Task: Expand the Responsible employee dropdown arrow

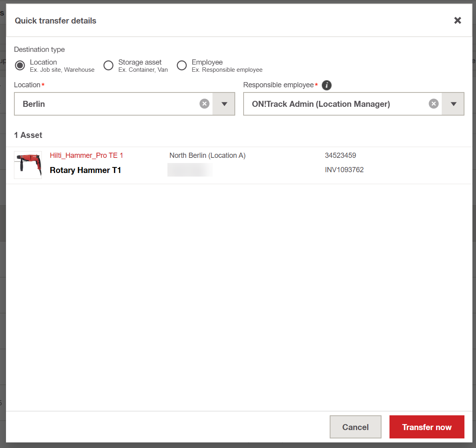Action: click(453, 104)
